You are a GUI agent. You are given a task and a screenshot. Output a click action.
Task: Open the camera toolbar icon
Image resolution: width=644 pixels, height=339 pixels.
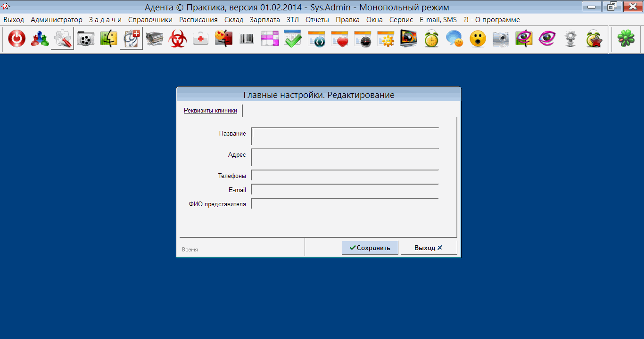coord(501,39)
